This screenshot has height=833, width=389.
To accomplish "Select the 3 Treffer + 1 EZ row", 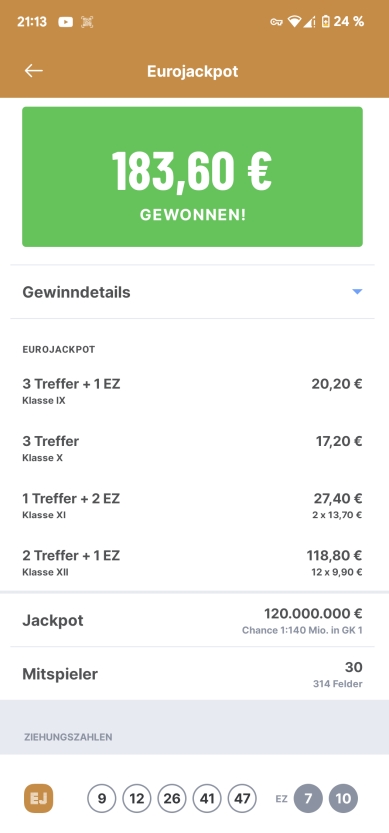I will click(x=192, y=391).
